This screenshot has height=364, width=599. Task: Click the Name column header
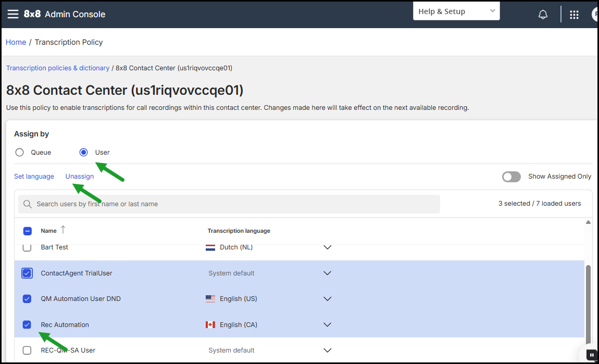tap(48, 231)
